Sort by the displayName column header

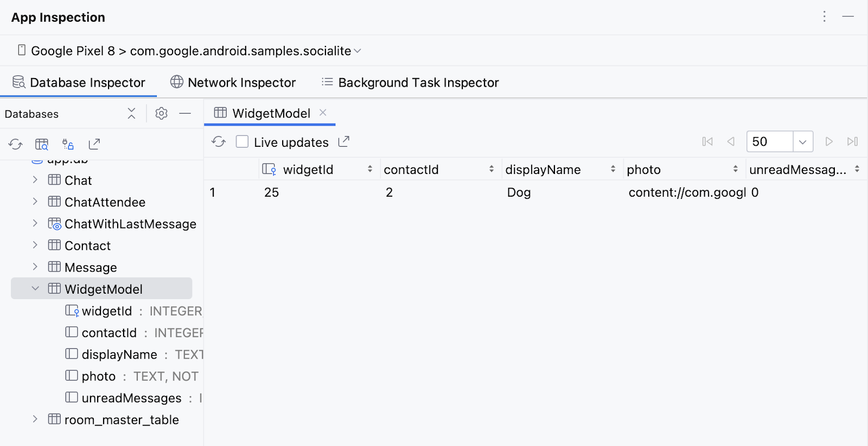tap(543, 170)
